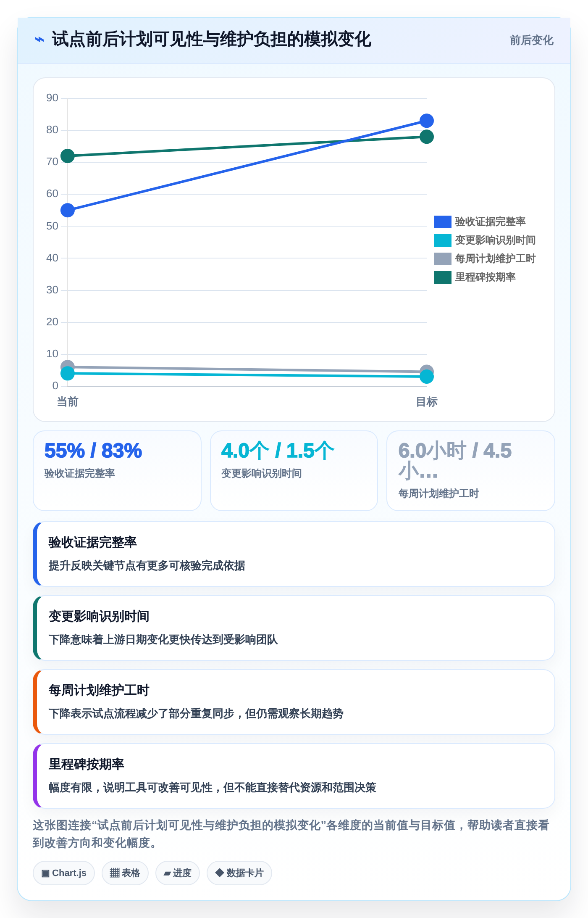The height and width of the screenshot is (918, 588).
Task: Click the Chart.js tag chip
Action: (x=64, y=873)
